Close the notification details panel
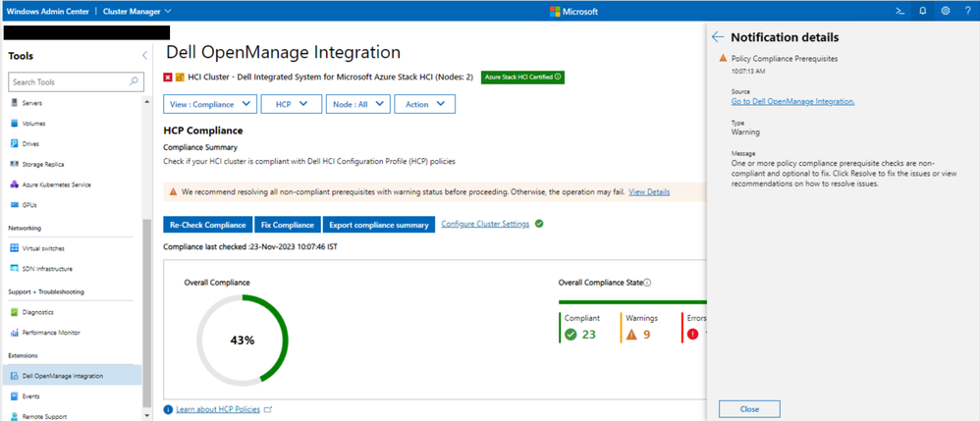The image size is (980, 421). point(749,408)
